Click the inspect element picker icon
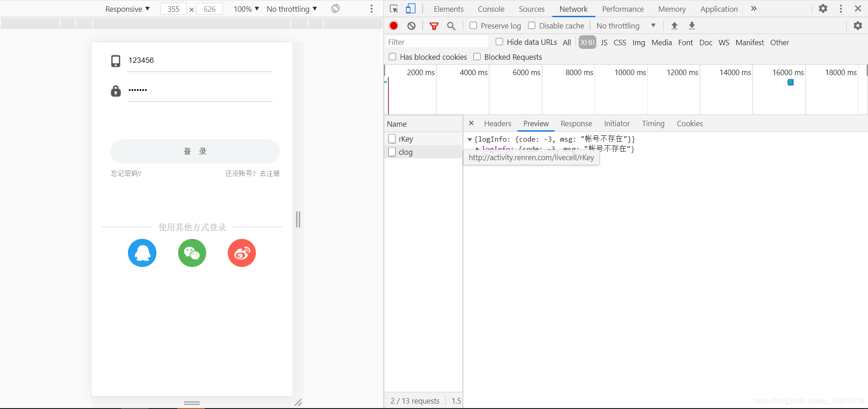 pyautogui.click(x=394, y=9)
